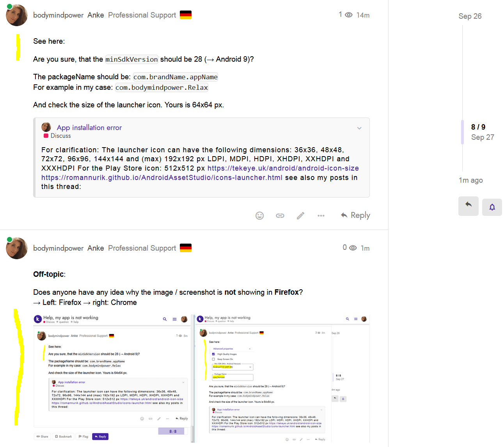Viewport: 504px width, 447px height.
Task: Click the Sep 27 date in the timeline
Action: point(483,137)
